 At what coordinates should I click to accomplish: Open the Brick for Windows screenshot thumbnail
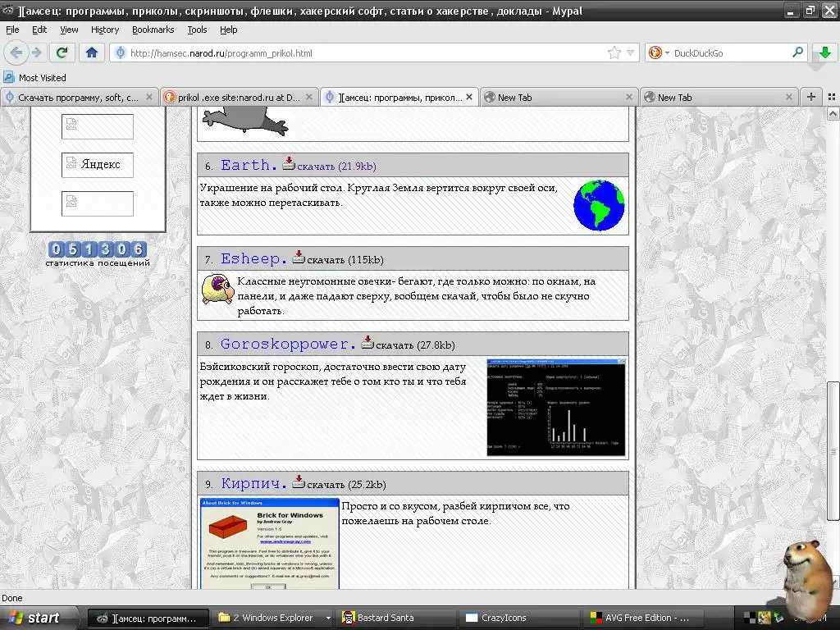pos(270,544)
